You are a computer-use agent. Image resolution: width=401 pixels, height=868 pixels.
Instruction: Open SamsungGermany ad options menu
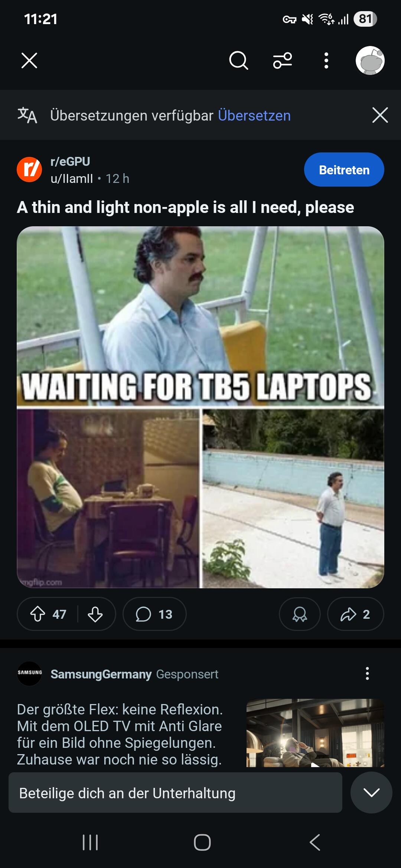[x=367, y=673]
